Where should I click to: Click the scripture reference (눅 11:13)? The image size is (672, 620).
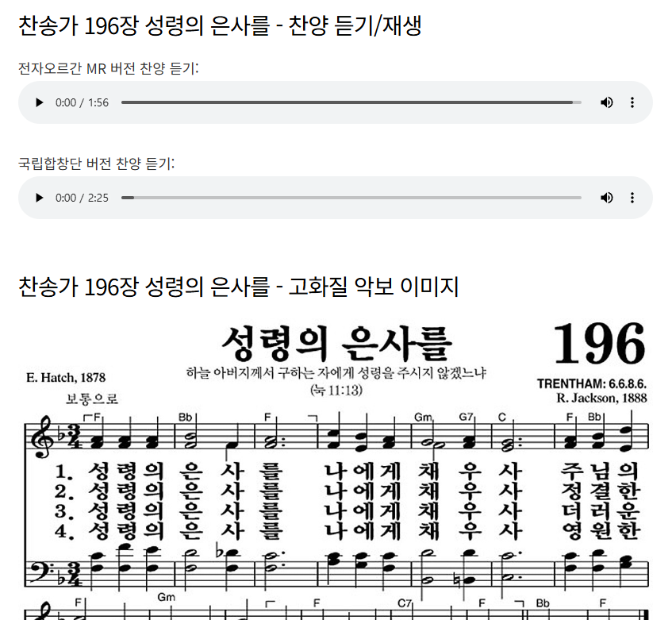coord(336,391)
